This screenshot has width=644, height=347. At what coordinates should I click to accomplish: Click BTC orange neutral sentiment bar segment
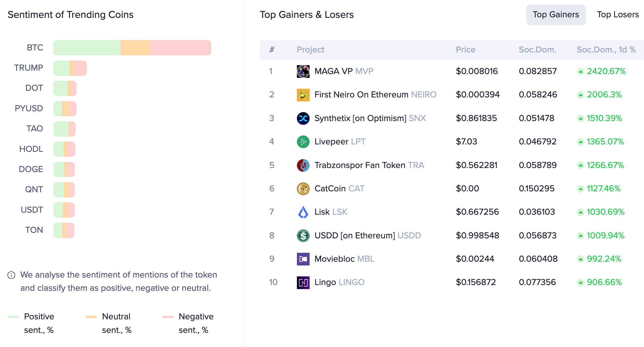pyautogui.click(x=135, y=48)
